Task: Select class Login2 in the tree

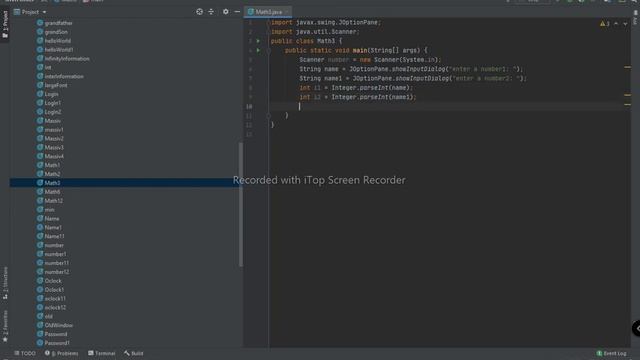Action: (x=49, y=112)
